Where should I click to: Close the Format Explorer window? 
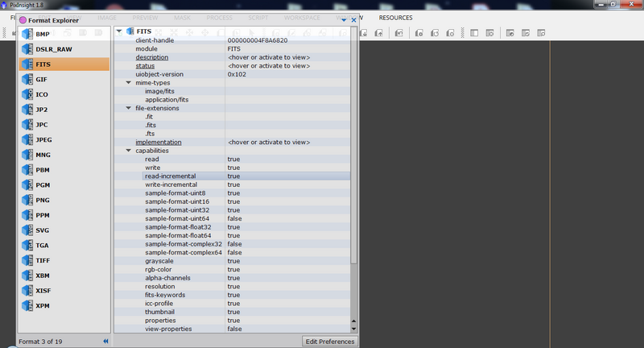click(x=353, y=20)
